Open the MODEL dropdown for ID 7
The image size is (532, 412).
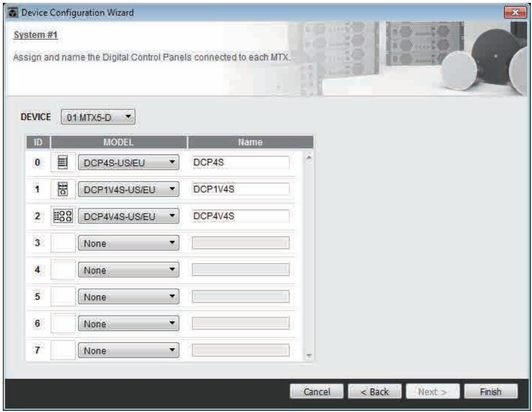coord(129,350)
